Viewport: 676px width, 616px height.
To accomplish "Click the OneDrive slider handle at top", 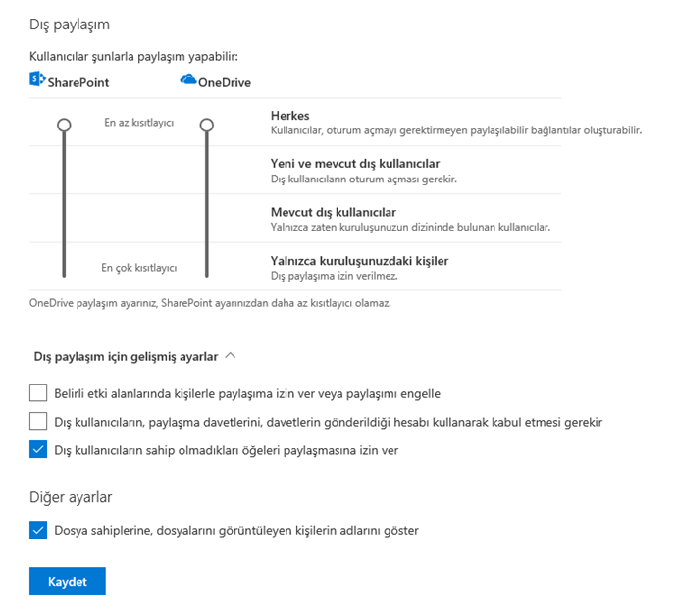I will 206,125.
